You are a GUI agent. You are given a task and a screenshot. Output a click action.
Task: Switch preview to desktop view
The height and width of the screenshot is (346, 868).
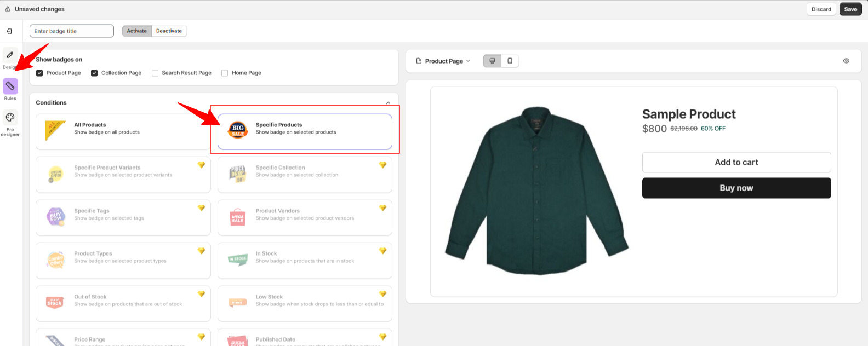492,61
